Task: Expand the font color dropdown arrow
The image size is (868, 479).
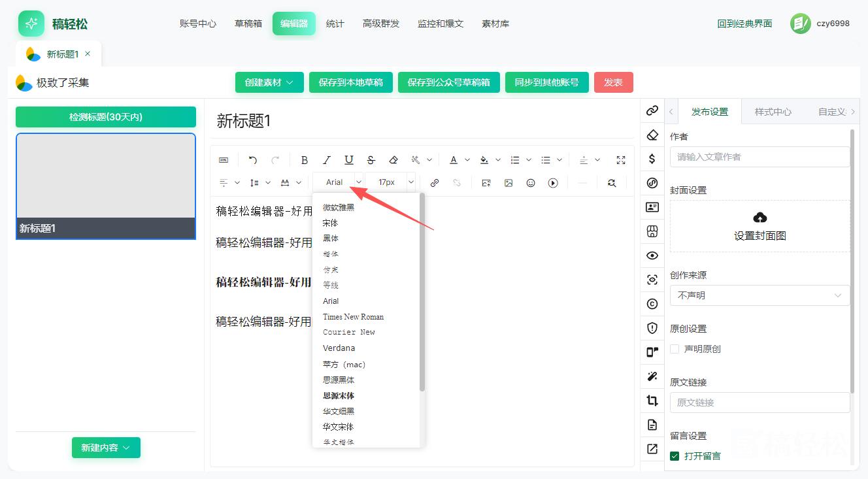Action: pyautogui.click(x=467, y=160)
